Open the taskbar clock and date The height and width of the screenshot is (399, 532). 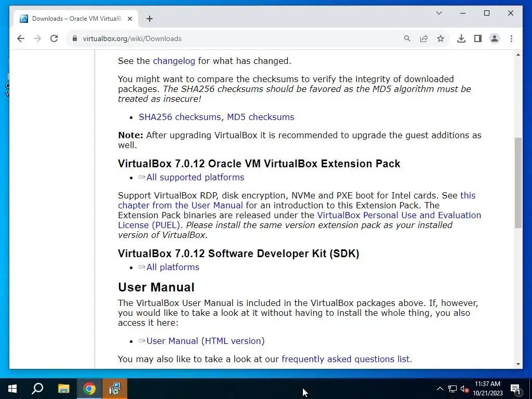point(487,389)
